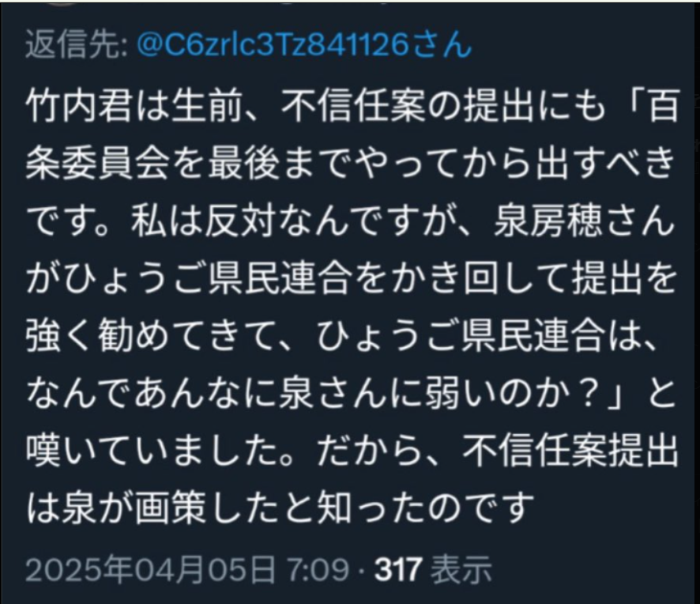Click the 7:09 time in the timestamp
700x604 pixels.
click(318, 570)
